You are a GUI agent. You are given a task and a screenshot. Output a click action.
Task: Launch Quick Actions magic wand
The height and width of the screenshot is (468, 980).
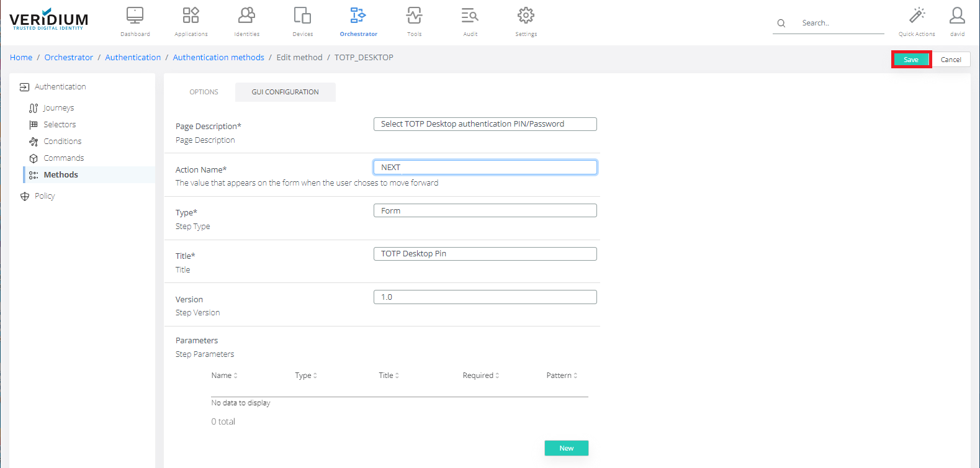pos(917,16)
